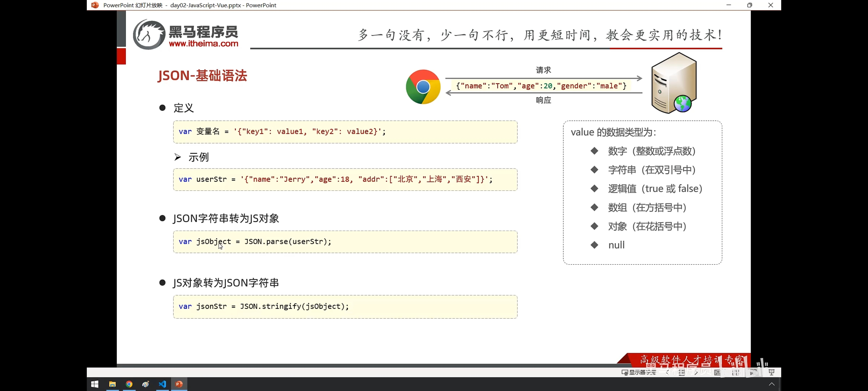The height and width of the screenshot is (391, 868).
Task: Click the 'var userStr' example code line
Action: point(335,179)
